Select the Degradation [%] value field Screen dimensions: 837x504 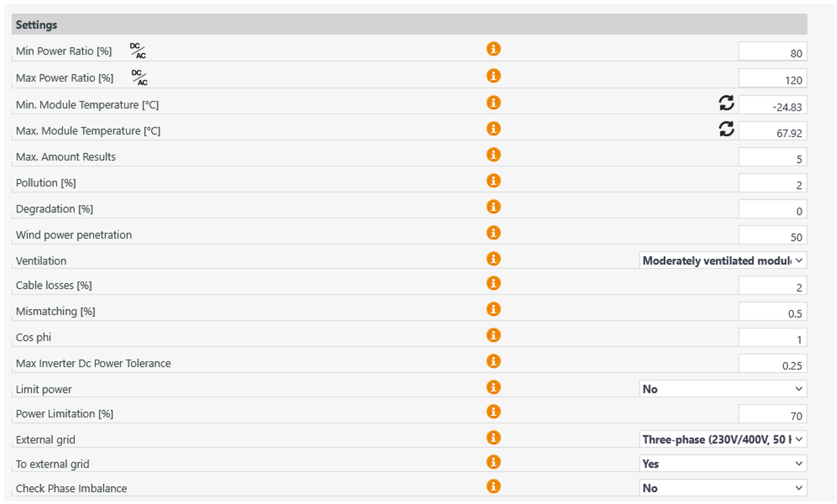(x=772, y=211)
